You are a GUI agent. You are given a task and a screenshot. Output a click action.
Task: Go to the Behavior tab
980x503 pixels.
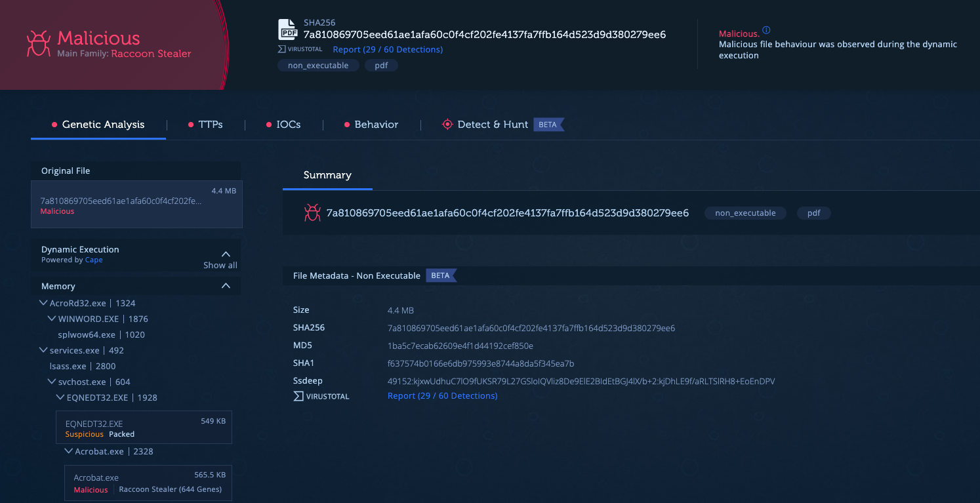click(371, 125)
